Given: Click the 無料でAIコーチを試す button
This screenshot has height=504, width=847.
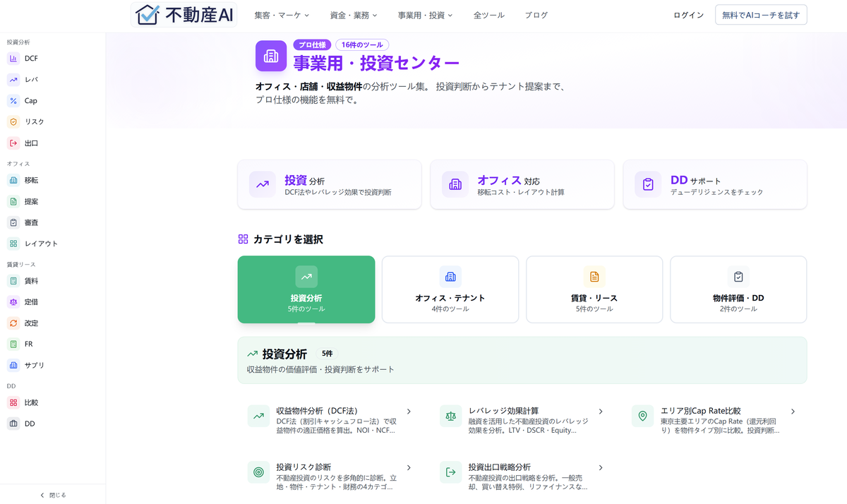Looking at the screenshot, I should [x=761, y=15].
